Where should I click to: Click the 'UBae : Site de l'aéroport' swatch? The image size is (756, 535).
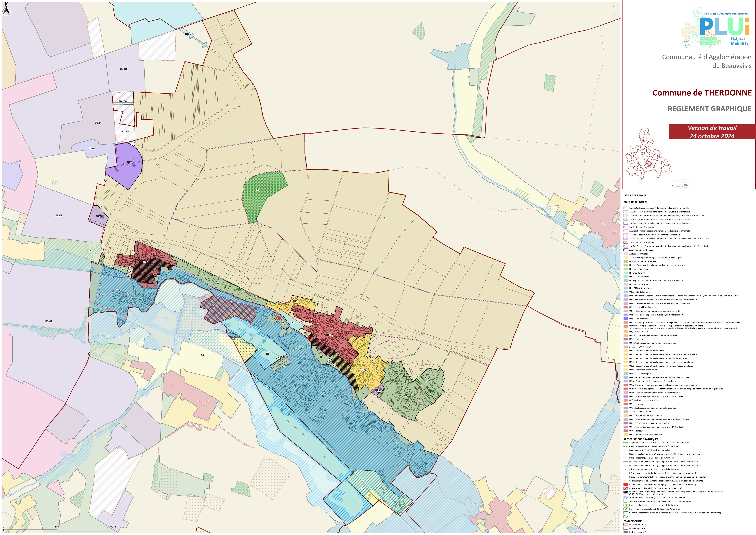click(x=626, y=292)
